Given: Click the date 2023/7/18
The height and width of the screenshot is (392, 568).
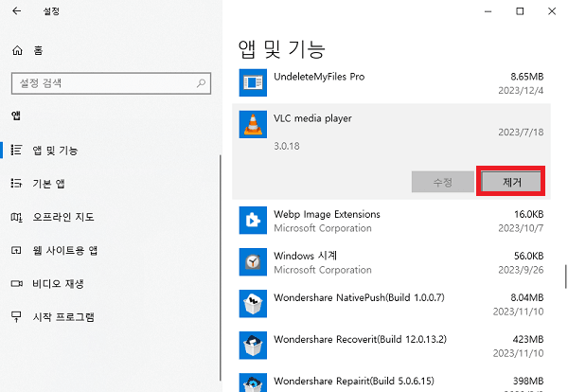Looking at the screenshot, I should click(x=521, y=133).
